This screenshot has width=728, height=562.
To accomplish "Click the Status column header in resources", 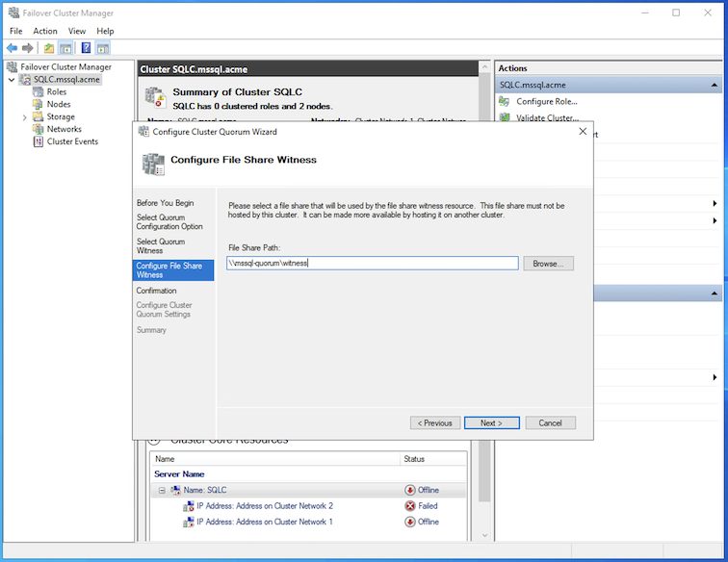I will point(433,459).
